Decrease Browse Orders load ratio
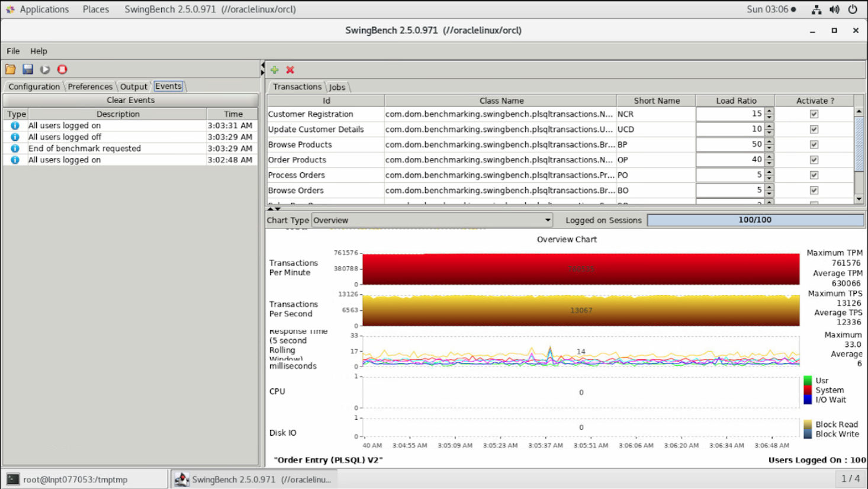The height and width of the screenshot is (489, 868). [x=769, y=194]
